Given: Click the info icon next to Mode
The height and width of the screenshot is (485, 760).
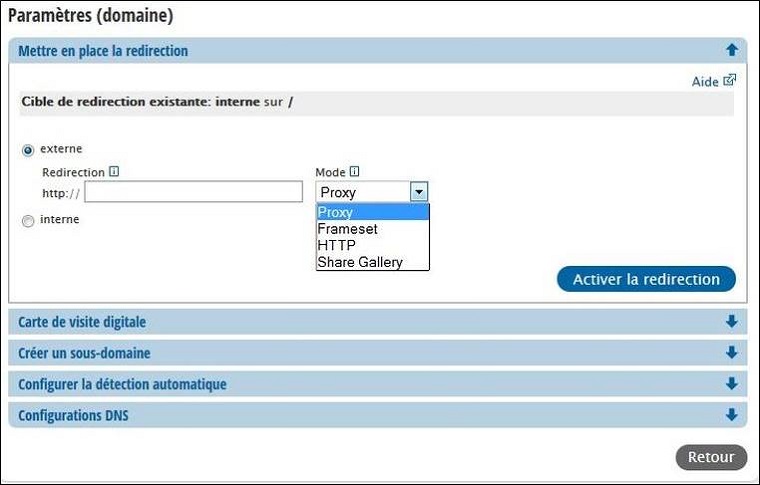Looking at the screenshot, I should pyautogui.click(x=355, y=172).
